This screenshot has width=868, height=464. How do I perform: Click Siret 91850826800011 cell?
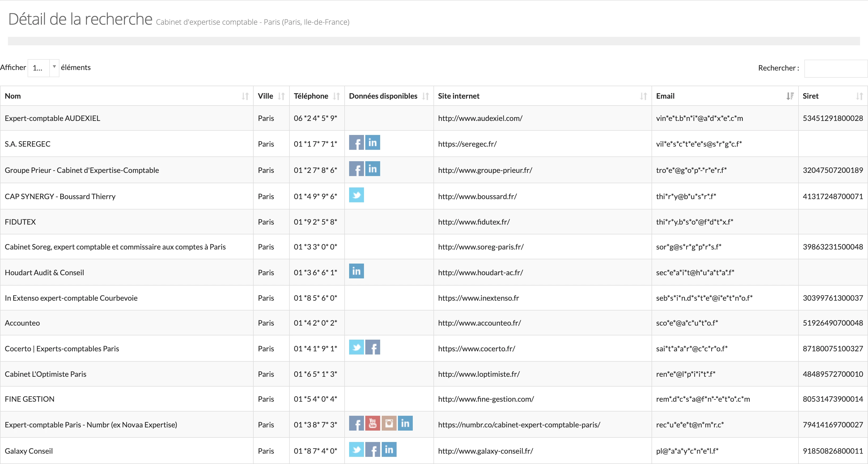[833, 451]
